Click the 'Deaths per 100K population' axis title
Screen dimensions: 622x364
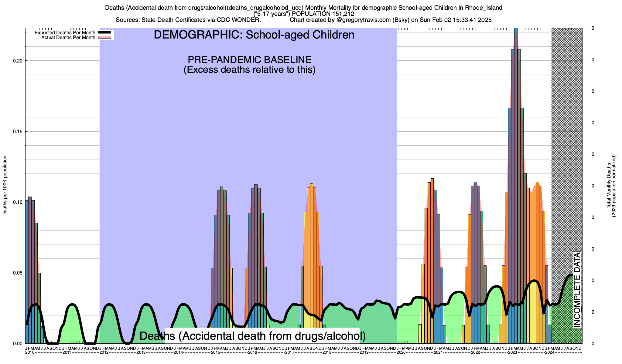coord(5,186)
